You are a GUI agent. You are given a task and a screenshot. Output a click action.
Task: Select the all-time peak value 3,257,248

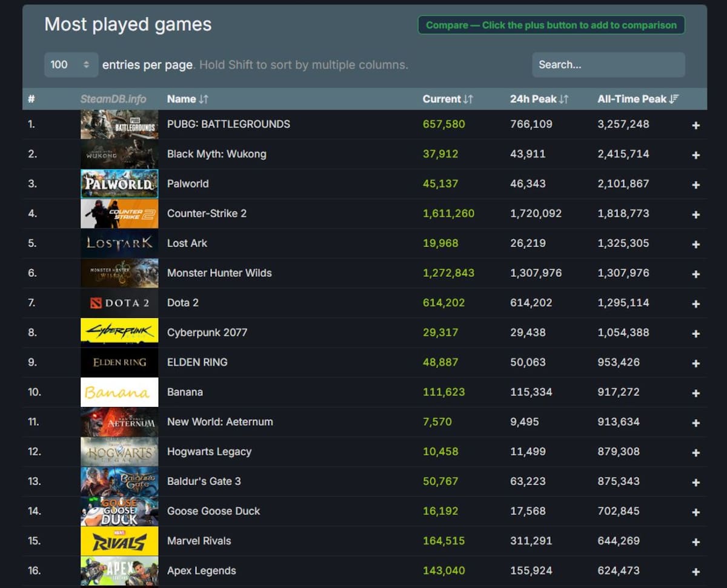click(x=623, y=124)
